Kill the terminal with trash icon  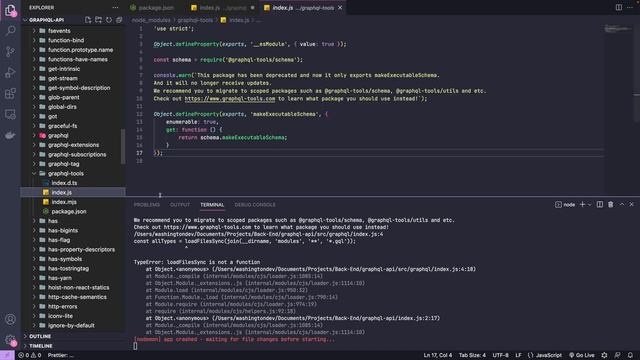click(611, 204)
